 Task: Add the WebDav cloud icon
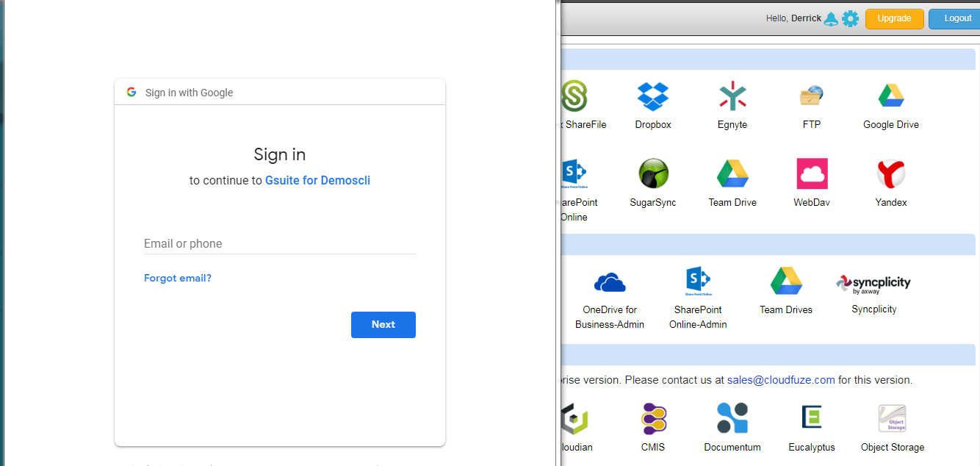[x=812, y=173]
